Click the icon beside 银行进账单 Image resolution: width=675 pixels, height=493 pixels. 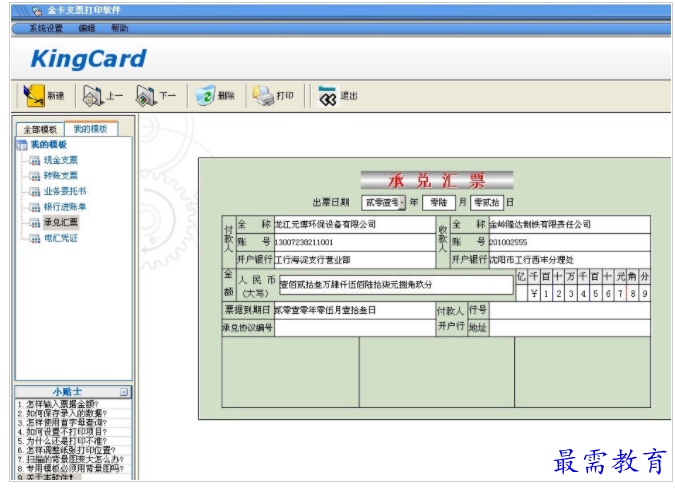[34, 207]
